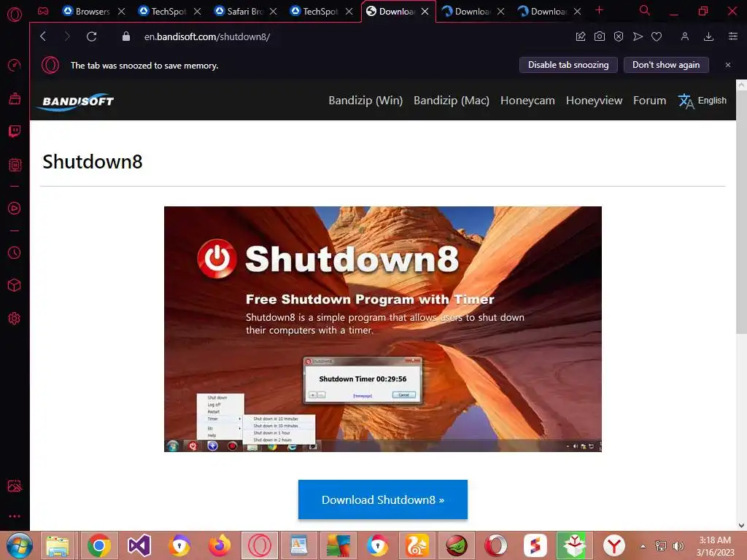Open Visual Studio from the taskbar
This screenshot has width=747, height=560.
[139, 545]
